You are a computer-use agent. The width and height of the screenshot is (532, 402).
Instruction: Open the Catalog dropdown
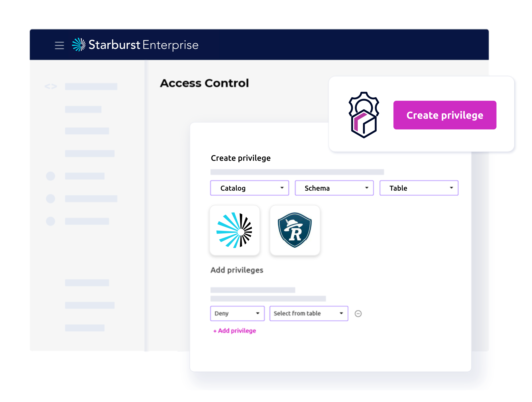(249, 188)
